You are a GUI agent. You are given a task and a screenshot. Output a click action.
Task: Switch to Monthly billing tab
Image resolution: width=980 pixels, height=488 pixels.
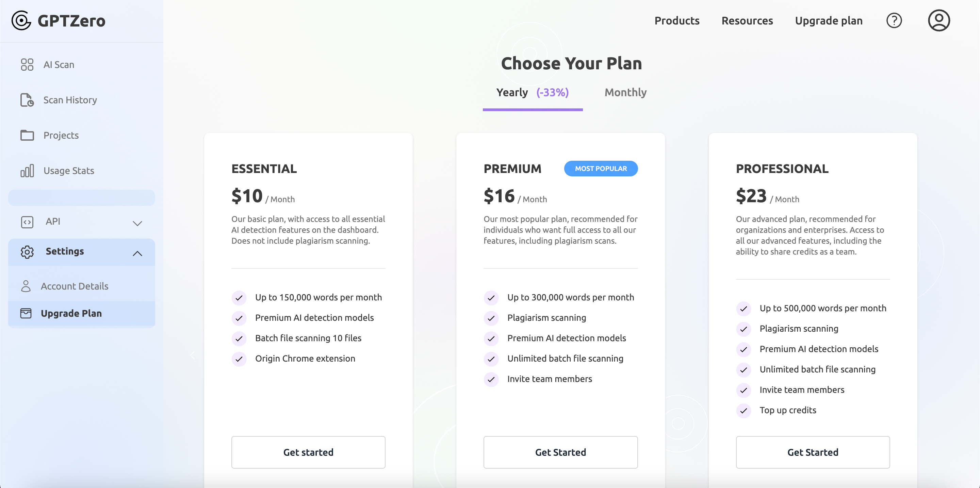625,92
